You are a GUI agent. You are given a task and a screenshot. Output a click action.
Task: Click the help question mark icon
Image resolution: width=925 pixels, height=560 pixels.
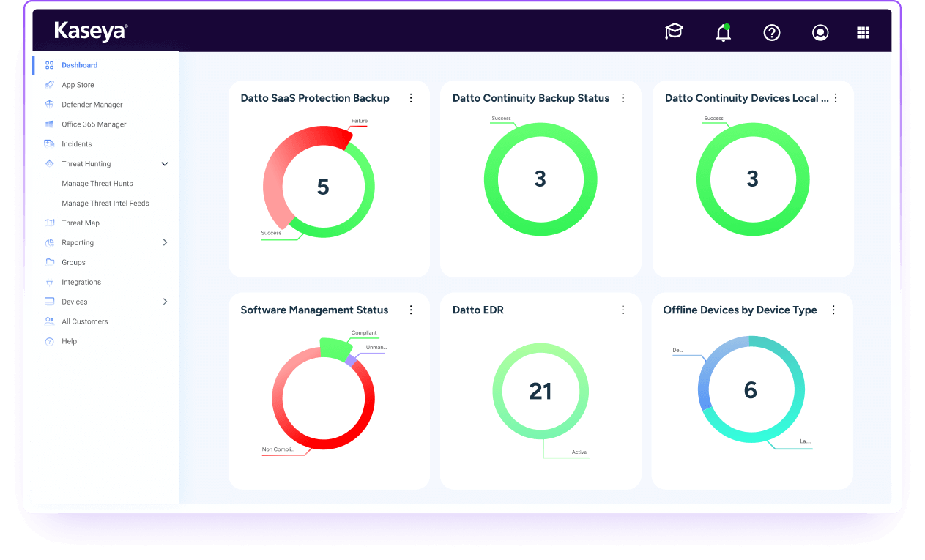[x=771, y=32]
